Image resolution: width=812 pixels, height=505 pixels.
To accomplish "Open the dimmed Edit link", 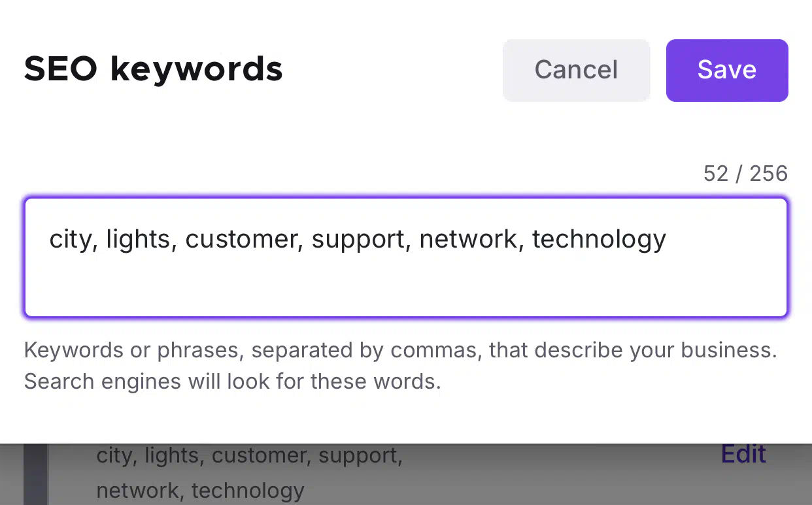I will [x=743, y=453].
